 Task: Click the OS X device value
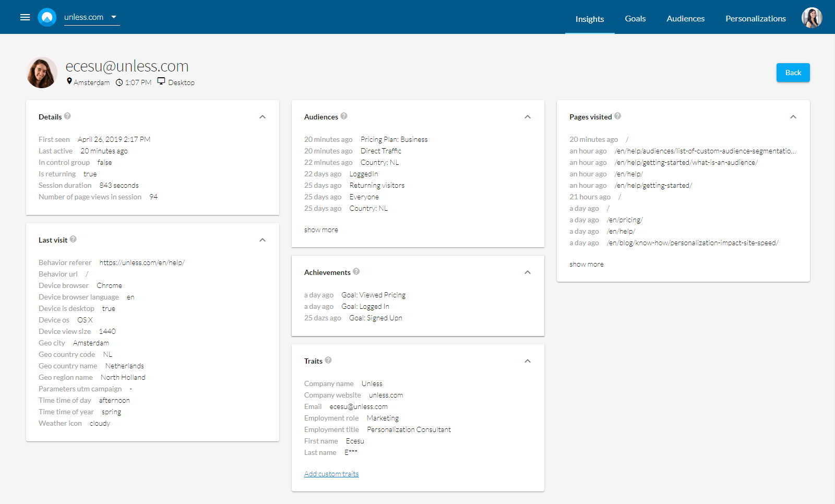[x=85, y=320]
